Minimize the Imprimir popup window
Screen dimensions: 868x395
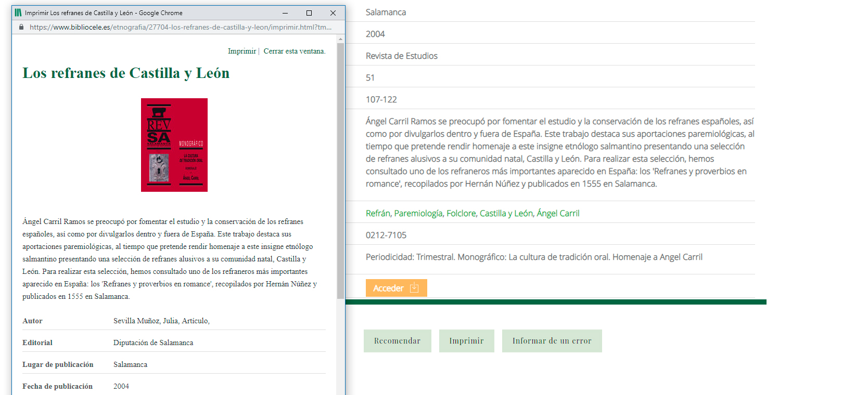pos(285,13)
